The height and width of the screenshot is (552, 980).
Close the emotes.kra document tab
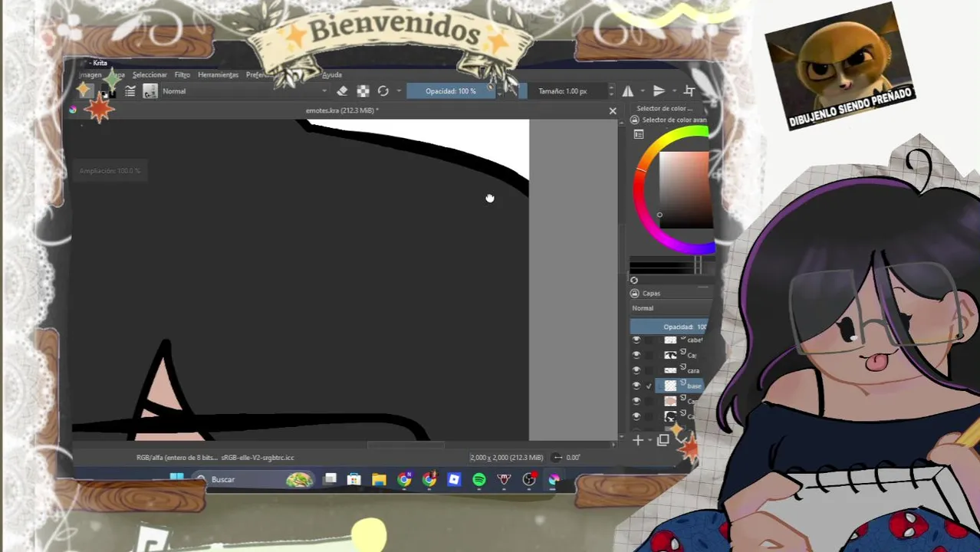point(613,111)
